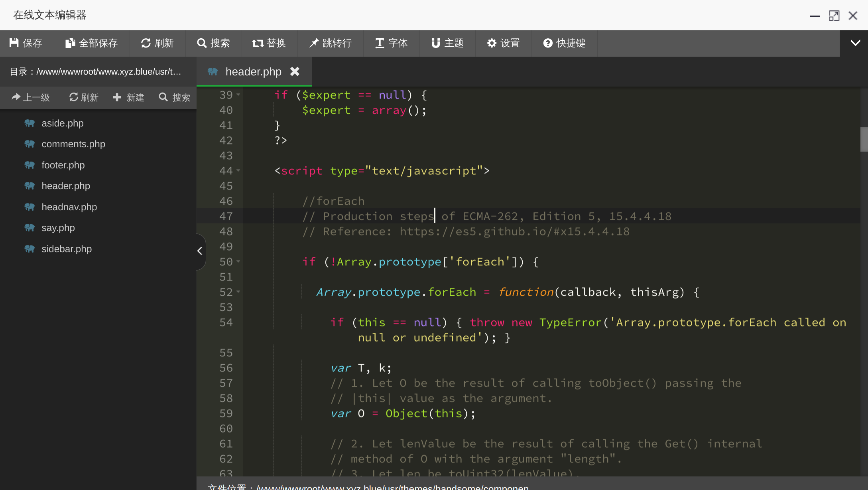Click the Font icon in toolbar
The width and height of the screenshot is (868, 490).
[380, 43]
